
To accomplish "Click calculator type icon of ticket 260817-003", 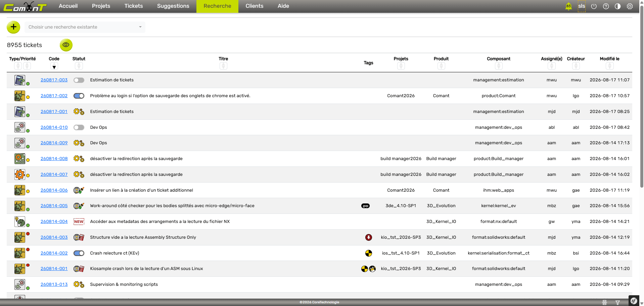I will (19, 80).
